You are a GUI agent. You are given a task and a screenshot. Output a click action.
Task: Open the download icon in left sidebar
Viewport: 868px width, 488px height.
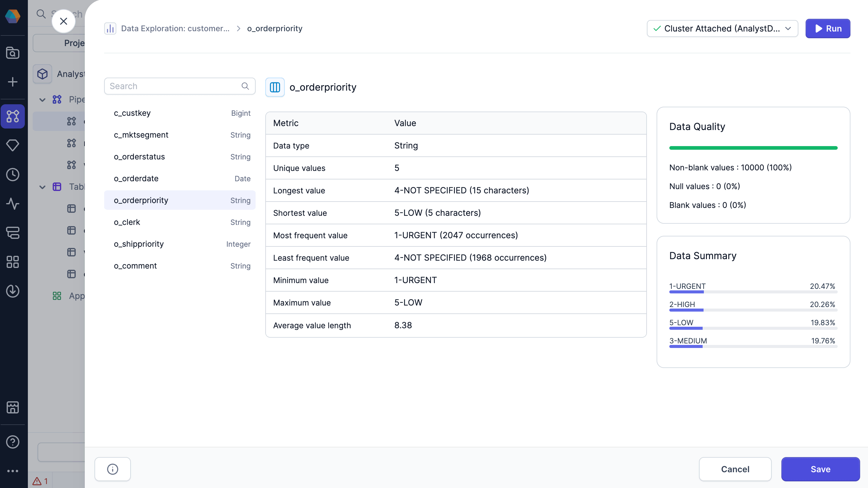(13, 291)
